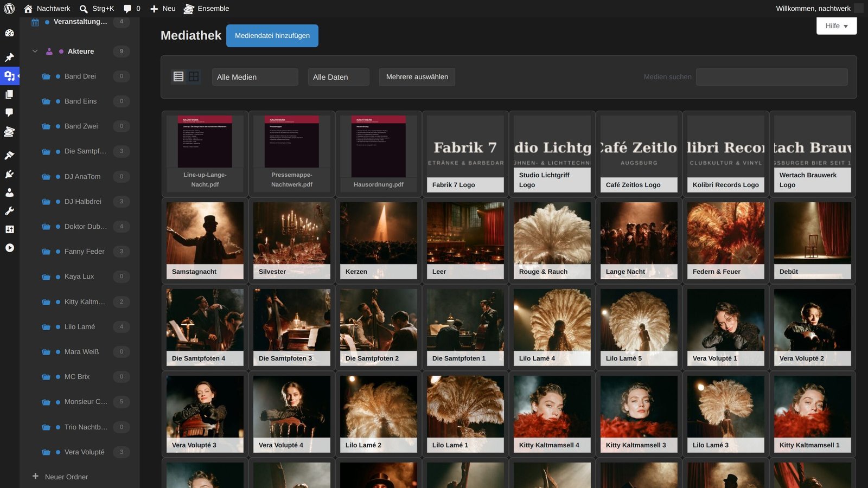Add a folder with Neuer Ordner
868x488 pixels.
[x=60, y=477]
